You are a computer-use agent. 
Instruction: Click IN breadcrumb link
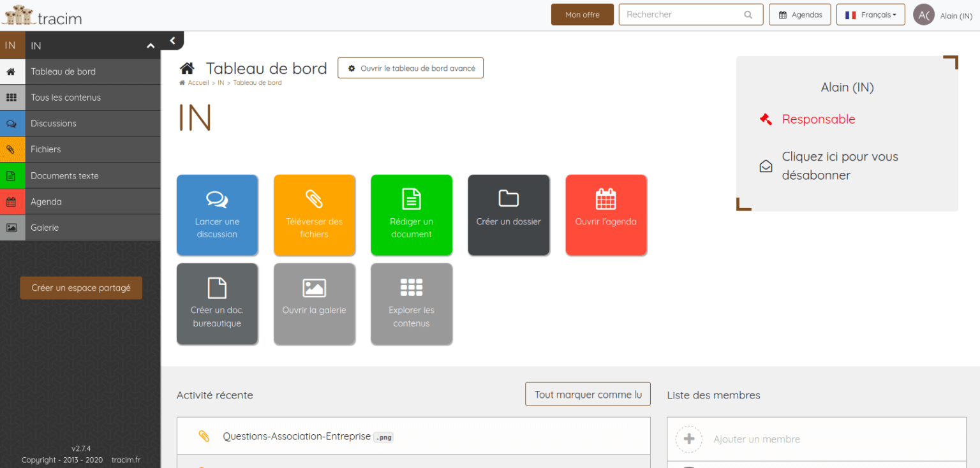(x=221, y=83)
